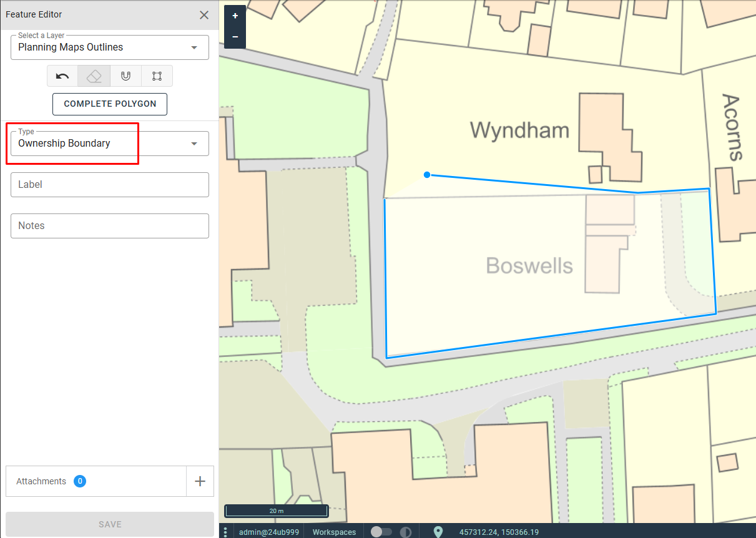Toggle the switch in the status bar
Viewport: 756px width, 538px height.
click(x=381, y=532)
